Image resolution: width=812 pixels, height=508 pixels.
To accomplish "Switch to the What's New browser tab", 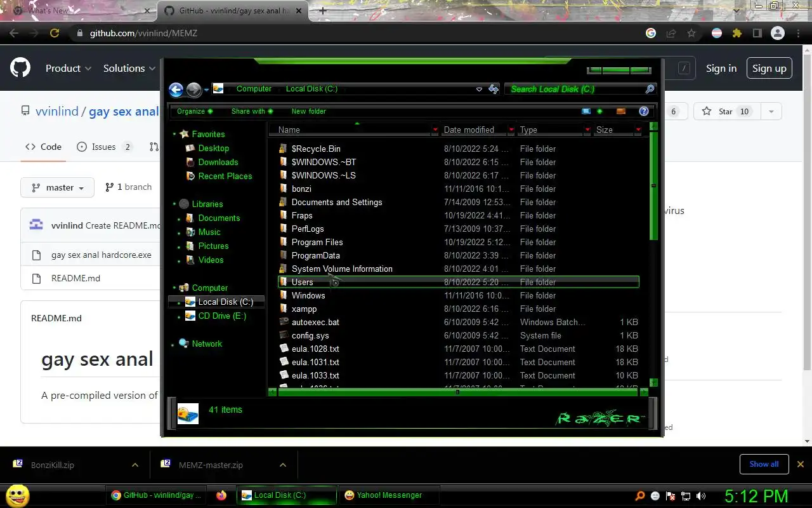I will pos(78,11).
